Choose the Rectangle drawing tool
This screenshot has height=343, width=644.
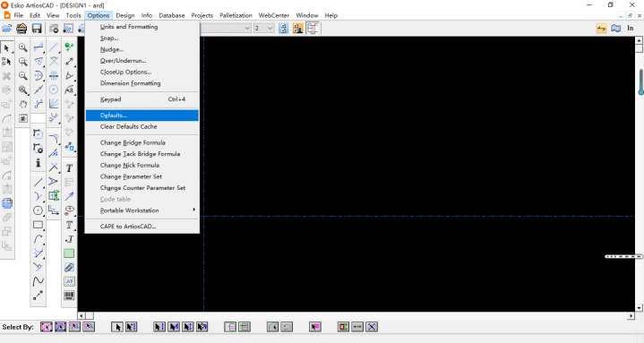pyautogui.click(x=38, y=225)
